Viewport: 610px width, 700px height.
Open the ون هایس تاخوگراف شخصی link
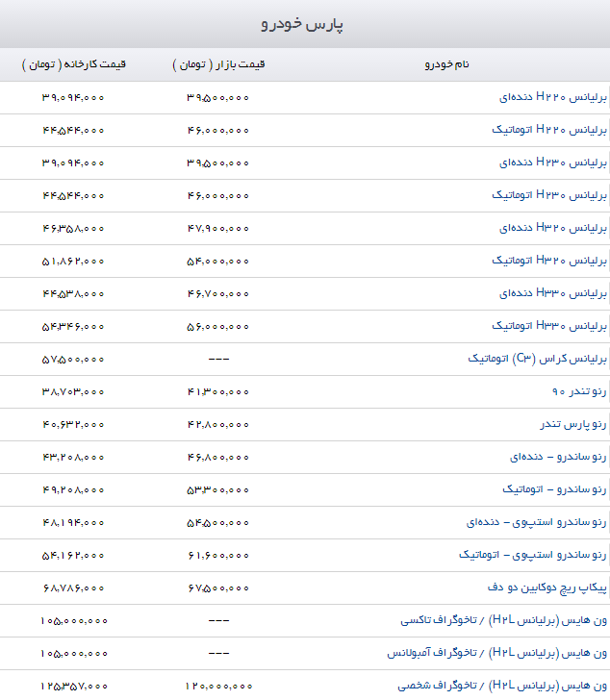click(x=502, y=686)
